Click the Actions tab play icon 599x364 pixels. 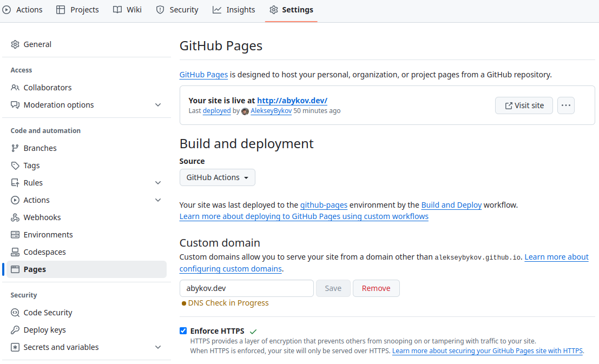coord(6,10)
